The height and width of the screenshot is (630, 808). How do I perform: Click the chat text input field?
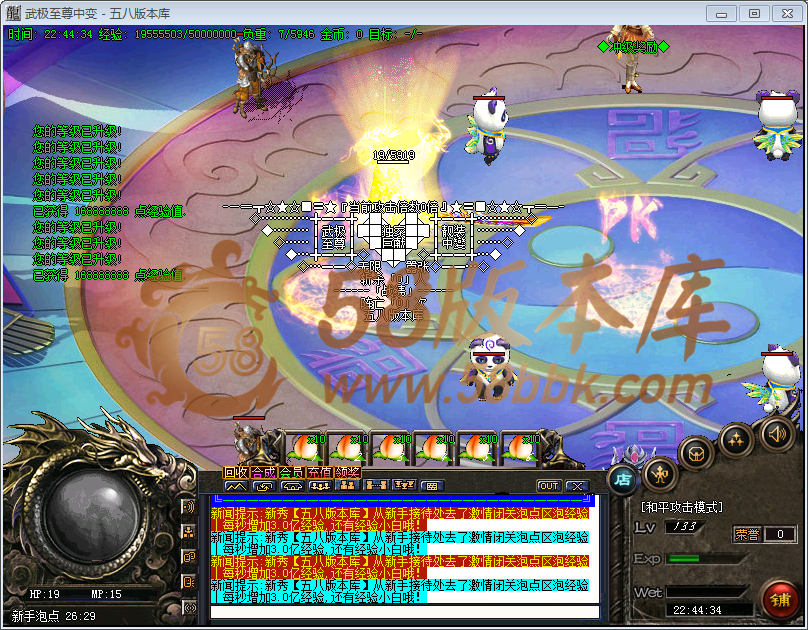[405, 612]
